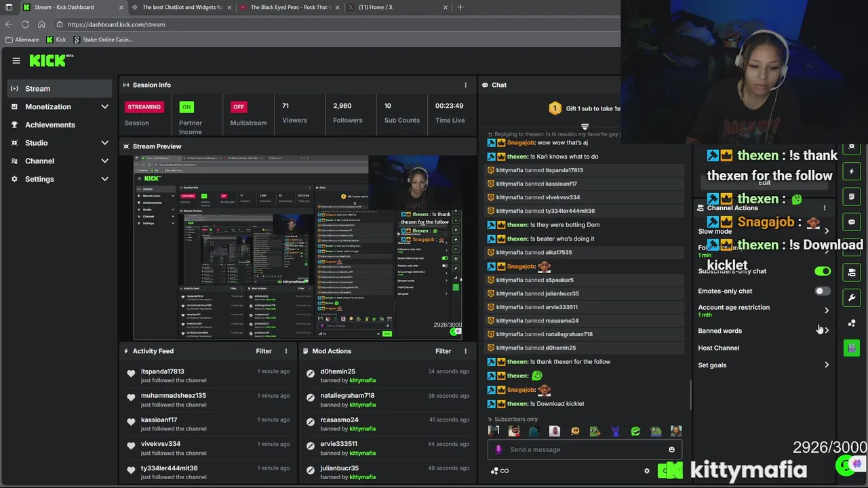
Task: Open the Stake Online Casino bookmark
Action: coord(103,40)
